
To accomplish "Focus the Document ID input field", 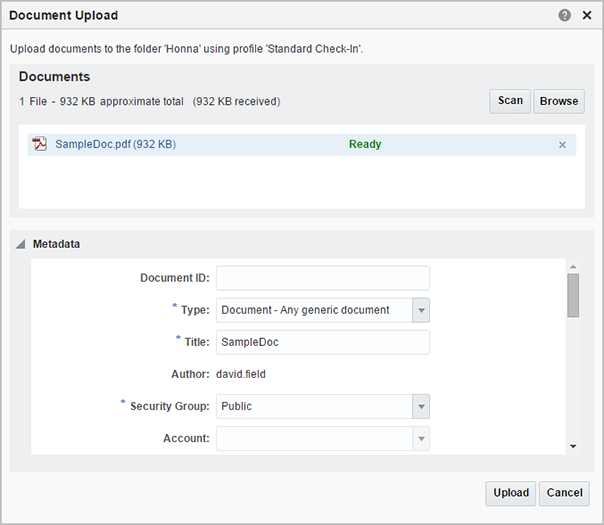I will point(323,278).
